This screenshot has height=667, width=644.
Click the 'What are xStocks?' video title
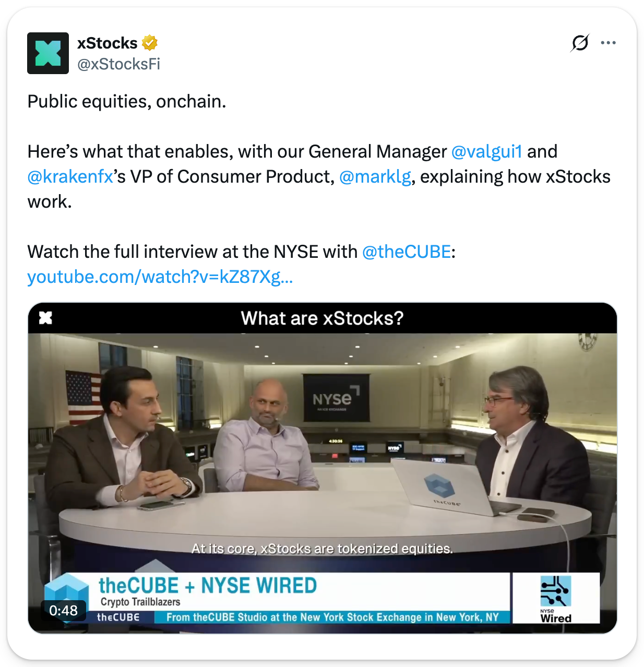322,318
